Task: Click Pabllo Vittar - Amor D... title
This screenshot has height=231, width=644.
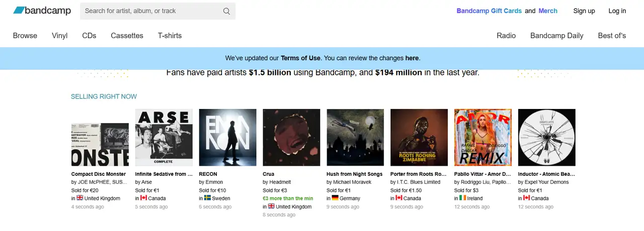Action: pyautogui.click(x=482, y=174)
